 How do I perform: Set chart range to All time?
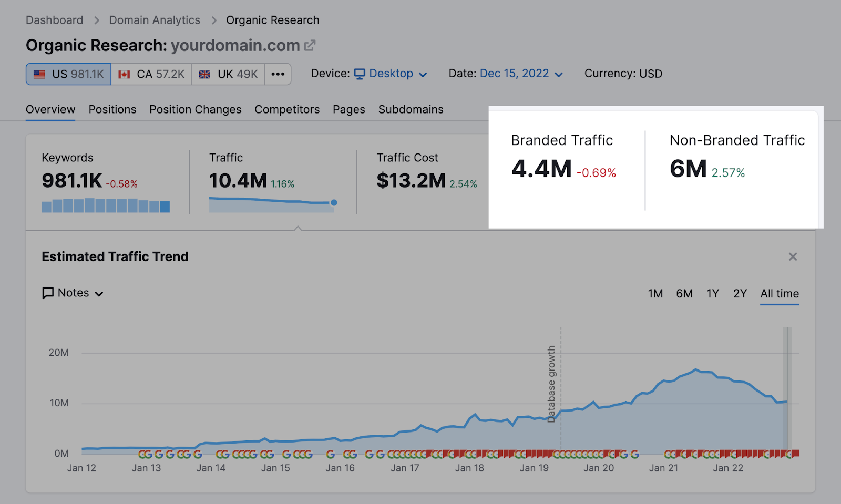point(780,294)
